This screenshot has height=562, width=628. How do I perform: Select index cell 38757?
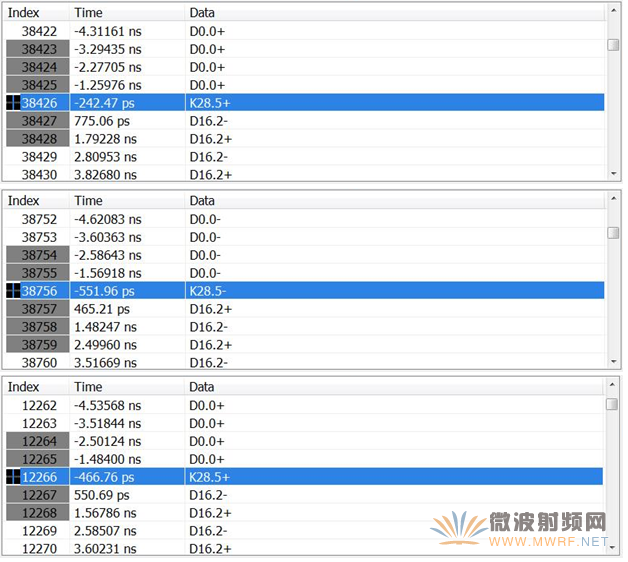pyautogui.click(x=38, y=309)
